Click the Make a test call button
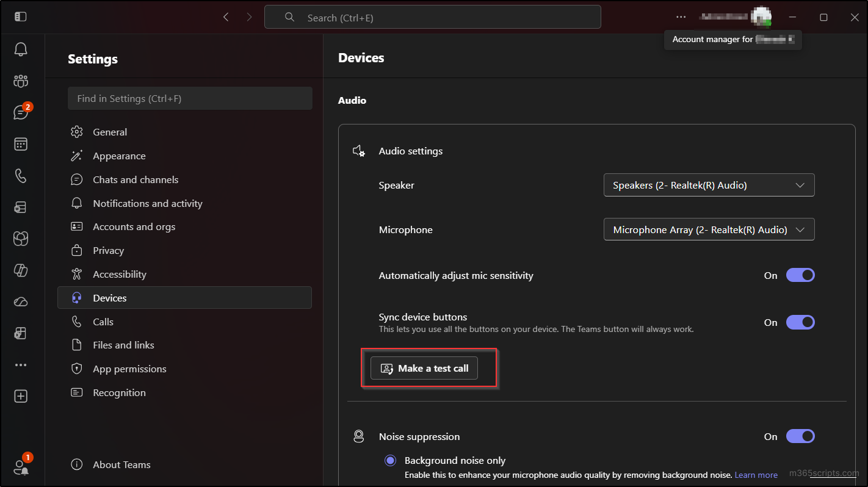868x487 pixels. click(x=424, y=368)
